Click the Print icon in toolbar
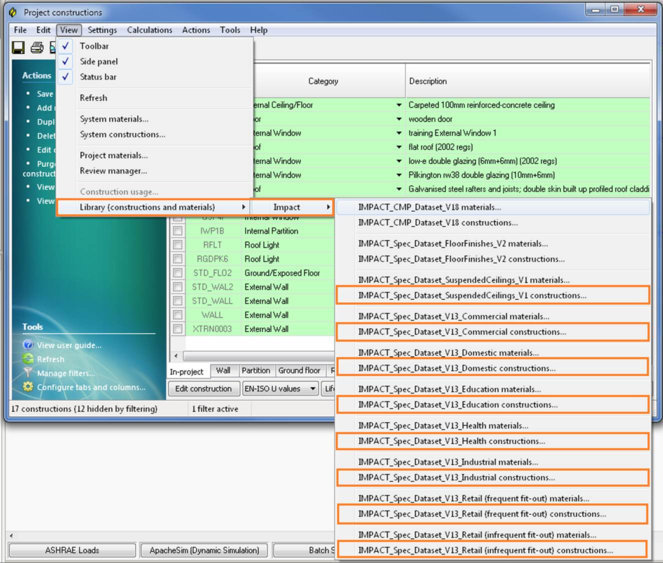 (x=37, y=47)
